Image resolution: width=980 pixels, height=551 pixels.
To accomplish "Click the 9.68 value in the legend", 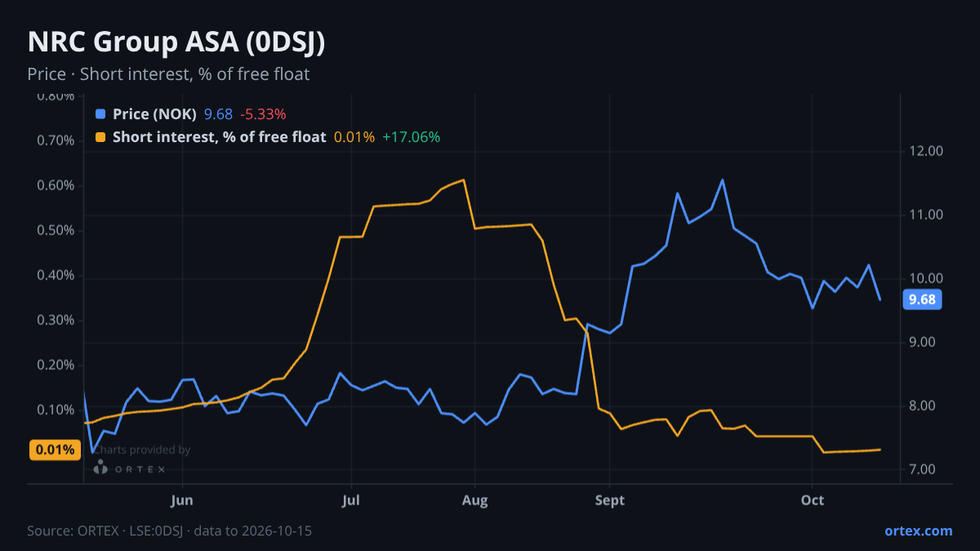I will tap(218, 114).
